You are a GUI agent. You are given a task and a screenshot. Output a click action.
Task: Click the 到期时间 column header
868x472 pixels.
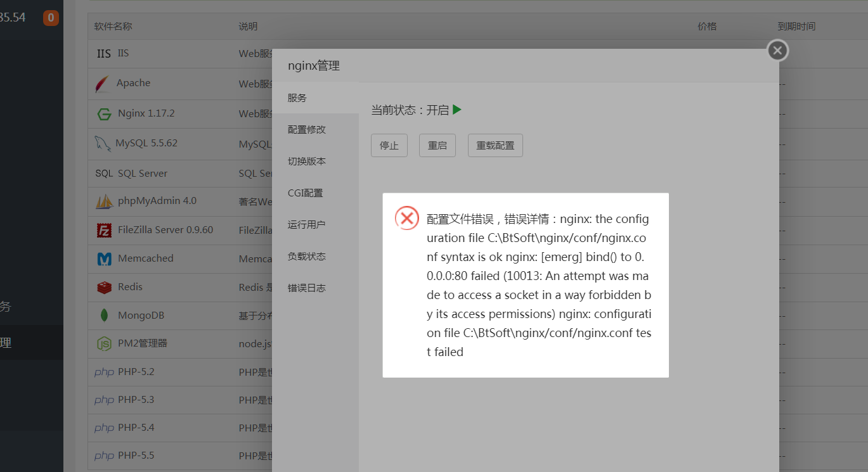796,27
